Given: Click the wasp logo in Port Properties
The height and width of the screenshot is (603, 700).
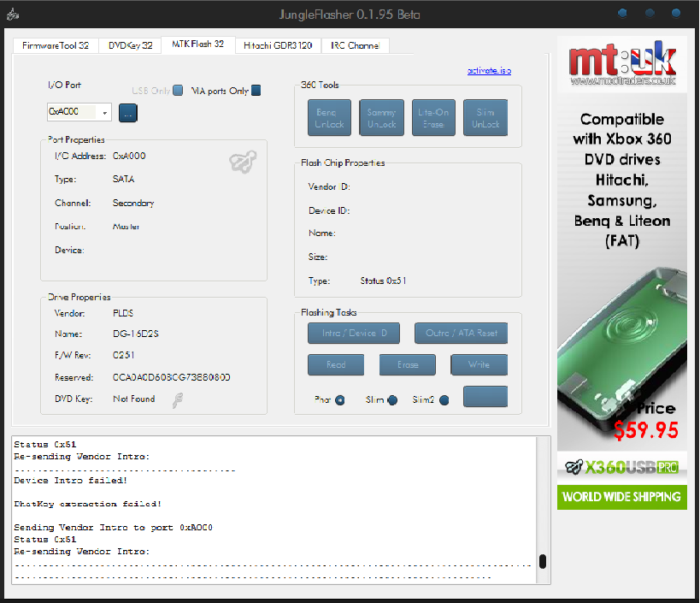Looking at the screenshot, I should click(243, 161).
